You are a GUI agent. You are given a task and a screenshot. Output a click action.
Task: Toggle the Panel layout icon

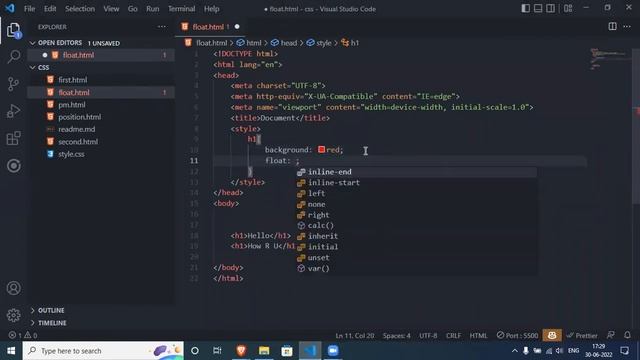tap(538, 8)
